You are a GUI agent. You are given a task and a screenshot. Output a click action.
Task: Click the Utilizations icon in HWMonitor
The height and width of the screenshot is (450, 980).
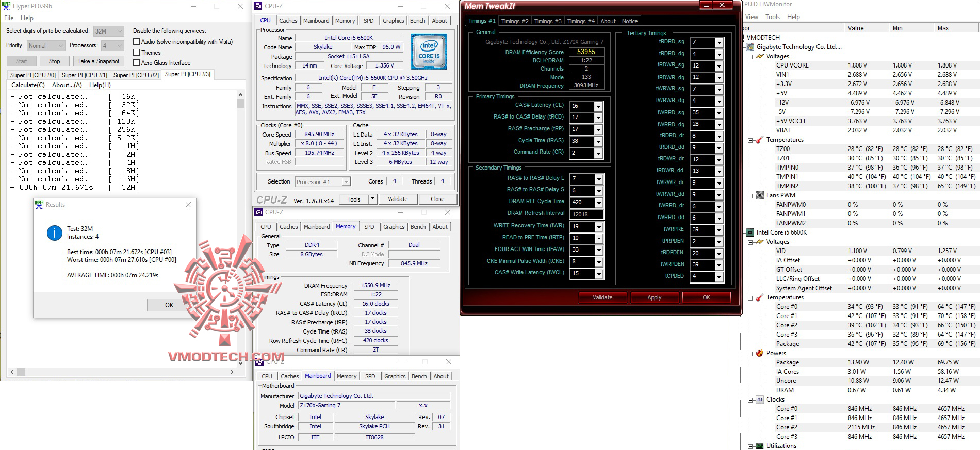(760, 446)
